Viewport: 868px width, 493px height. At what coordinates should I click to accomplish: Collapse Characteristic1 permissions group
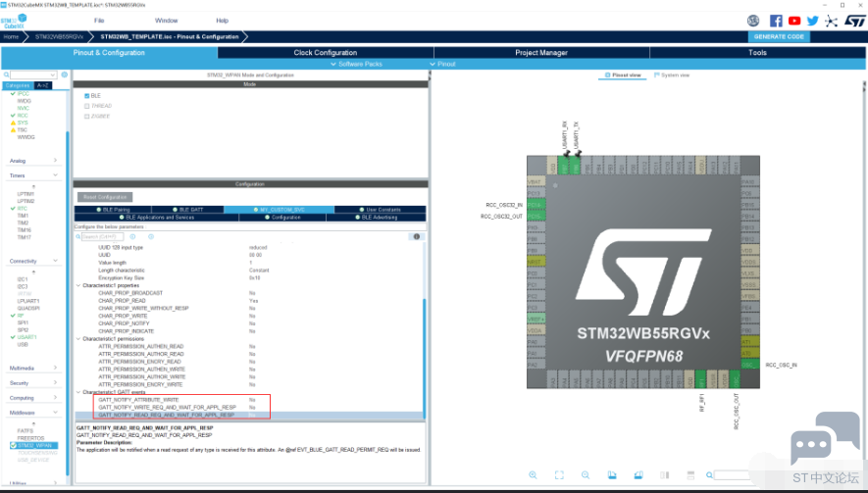(x=78, y=338)
